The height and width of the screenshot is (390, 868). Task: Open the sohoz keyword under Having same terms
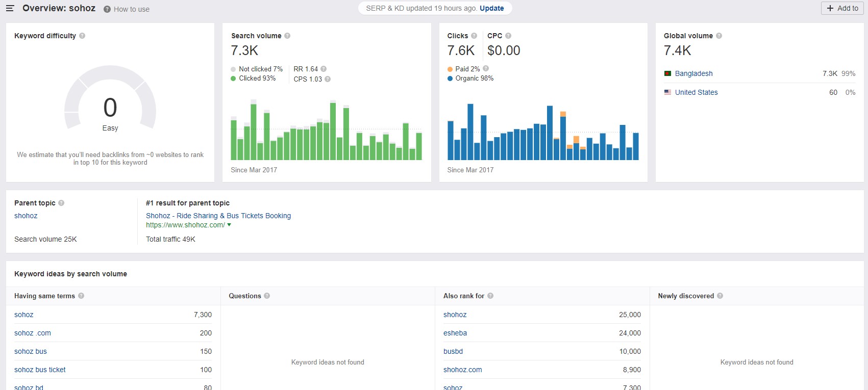tap(24, 315)
